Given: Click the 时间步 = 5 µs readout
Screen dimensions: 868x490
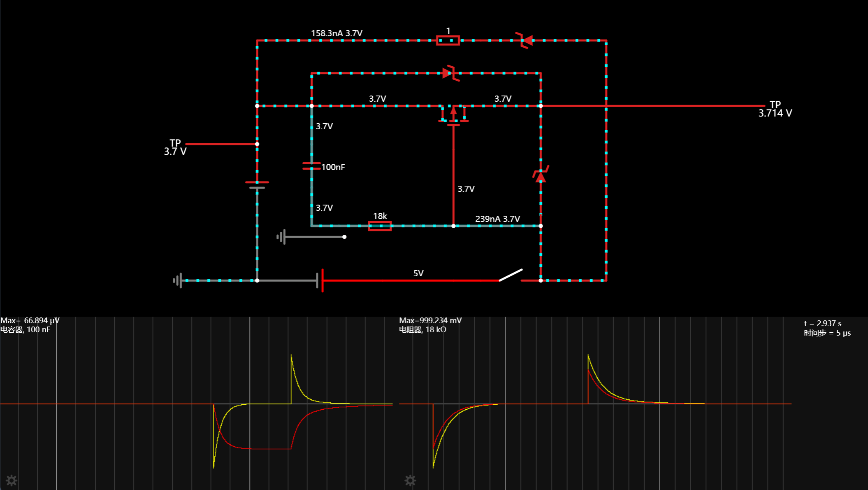Looking at the screenshot, I should (x=827, y=333).
